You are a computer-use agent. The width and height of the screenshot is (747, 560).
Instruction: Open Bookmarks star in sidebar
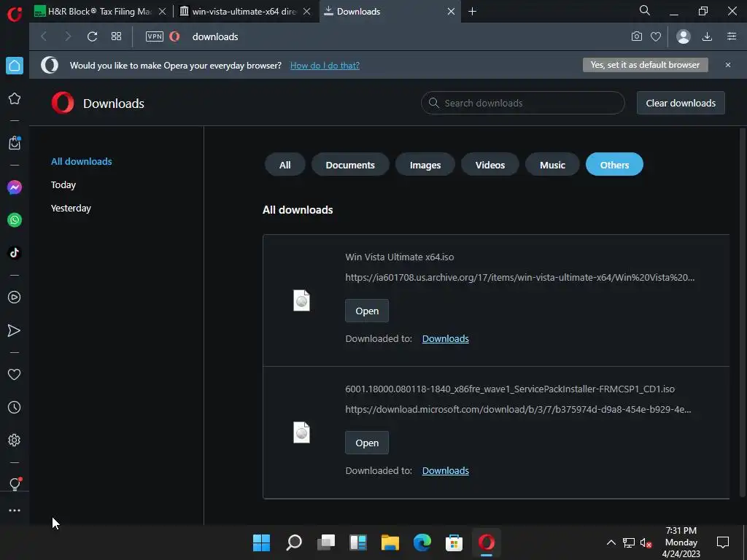tap(15, 98)
